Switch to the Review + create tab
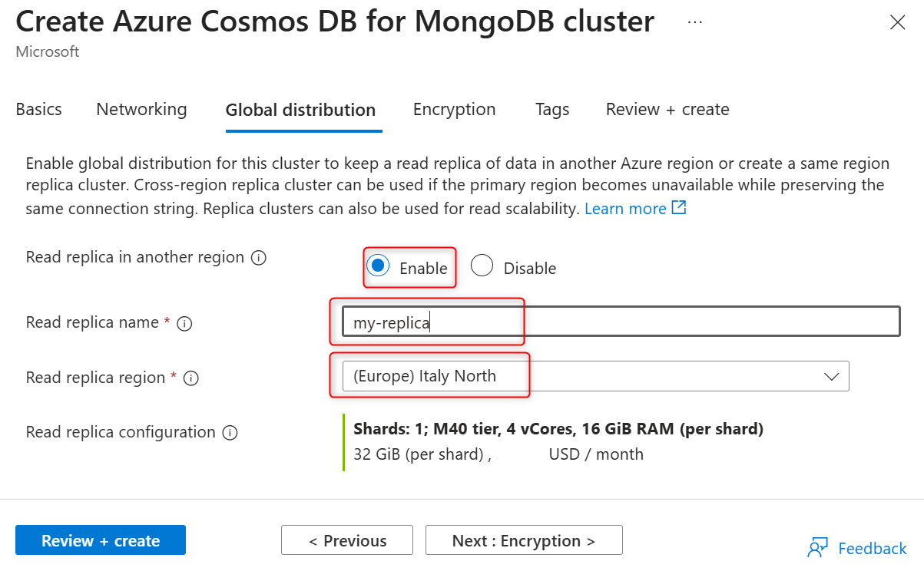The image size is (924, 571). (667, 110)
